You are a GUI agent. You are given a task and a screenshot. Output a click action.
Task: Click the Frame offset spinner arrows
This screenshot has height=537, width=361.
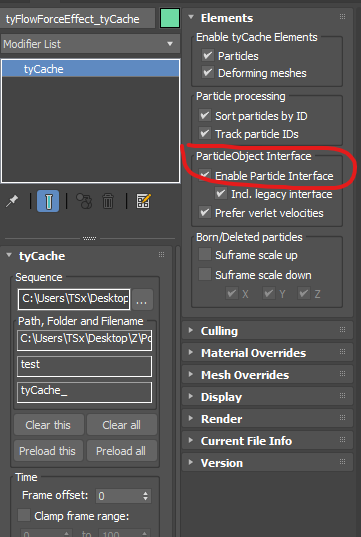tap(146, 496)
